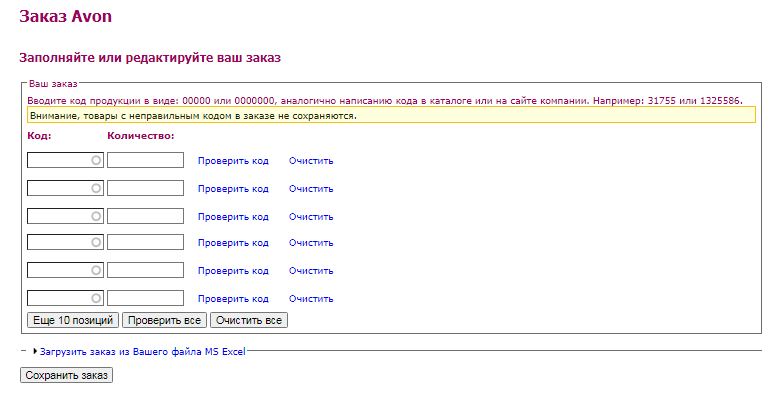
Task: Check the code in the second row
Action: click(233, 189)
